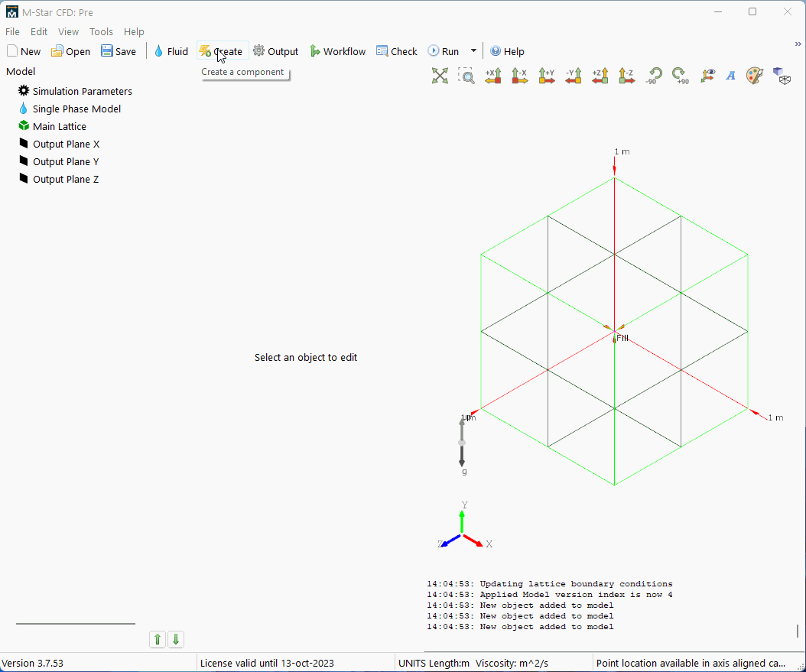Click the Fluid toolbar button
Screen dimensions: 806x672
(x=171, y=51)
